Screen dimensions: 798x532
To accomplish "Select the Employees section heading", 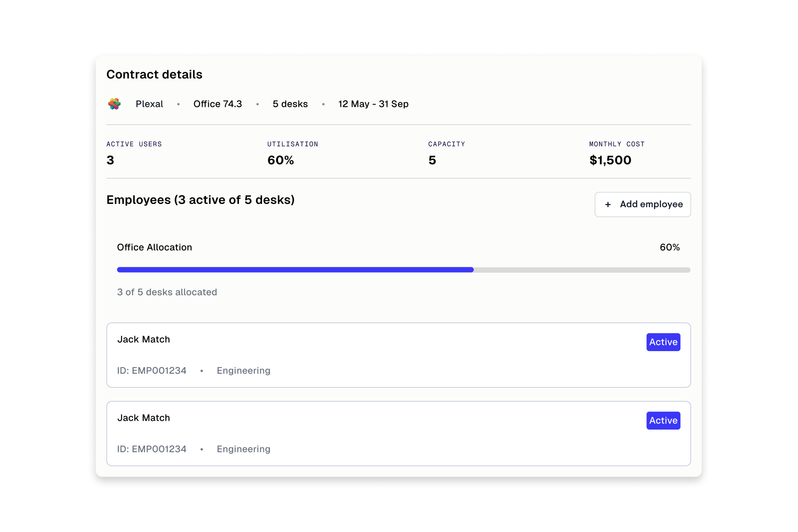I will tap(200, 200).
